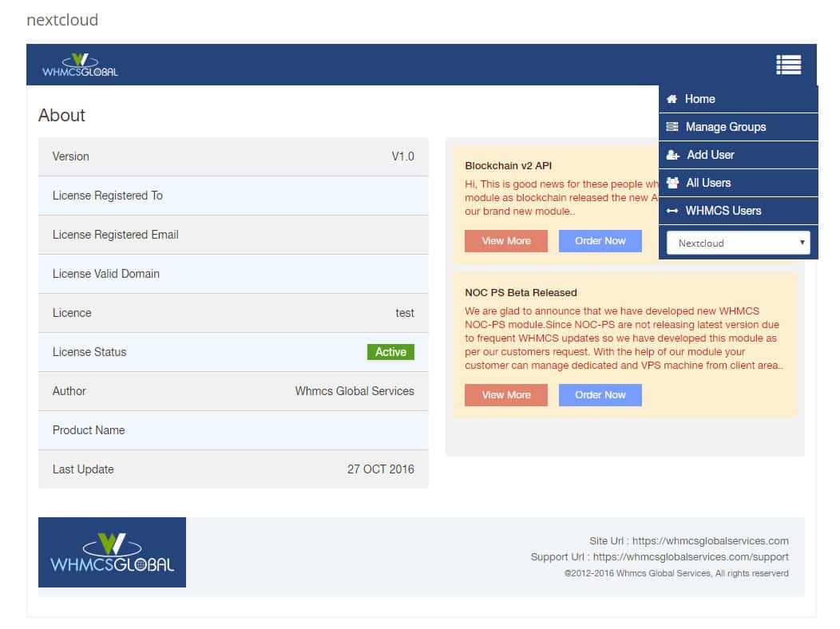Open the Nextcloud dropdown selector
The image size is (840, 629).
738,243
